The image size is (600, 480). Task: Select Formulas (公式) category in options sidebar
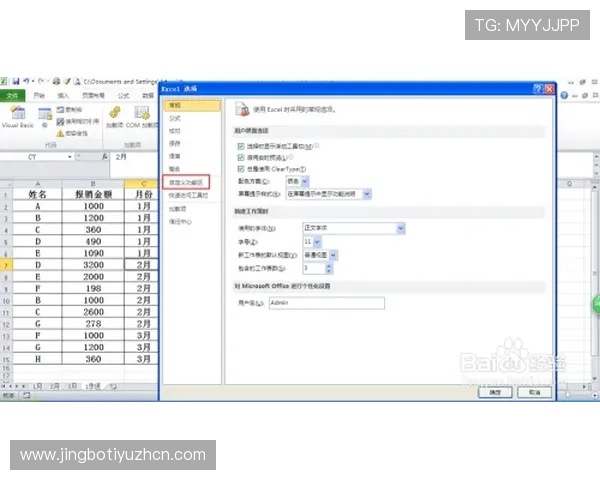(x=176, y=117)
